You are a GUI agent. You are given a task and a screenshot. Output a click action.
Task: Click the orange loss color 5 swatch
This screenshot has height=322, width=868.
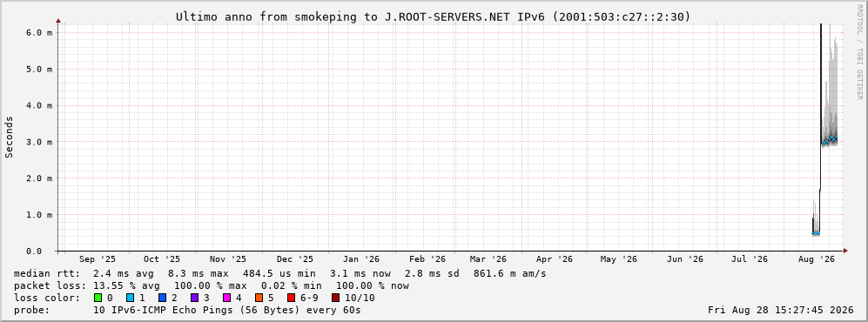click(259, 298)
